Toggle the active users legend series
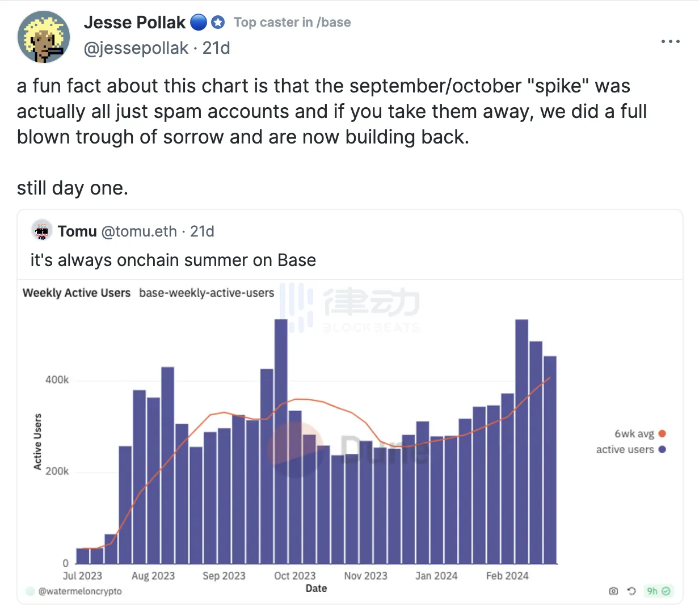This screenshot has width=699, height=616. tap(625, 449)
